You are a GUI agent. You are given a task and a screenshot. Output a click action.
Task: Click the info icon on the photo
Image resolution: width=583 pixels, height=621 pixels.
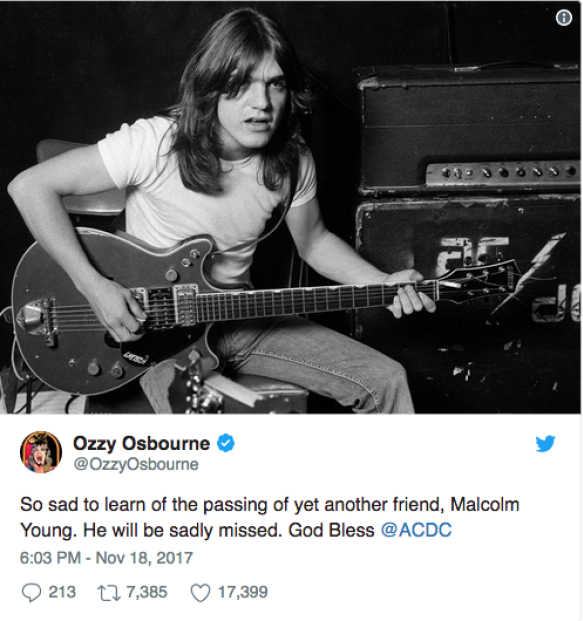tap(564, 17)
